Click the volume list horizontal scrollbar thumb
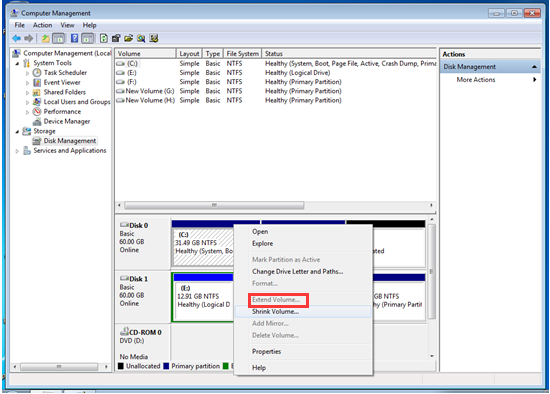550x394 pixels. point(214,205)
